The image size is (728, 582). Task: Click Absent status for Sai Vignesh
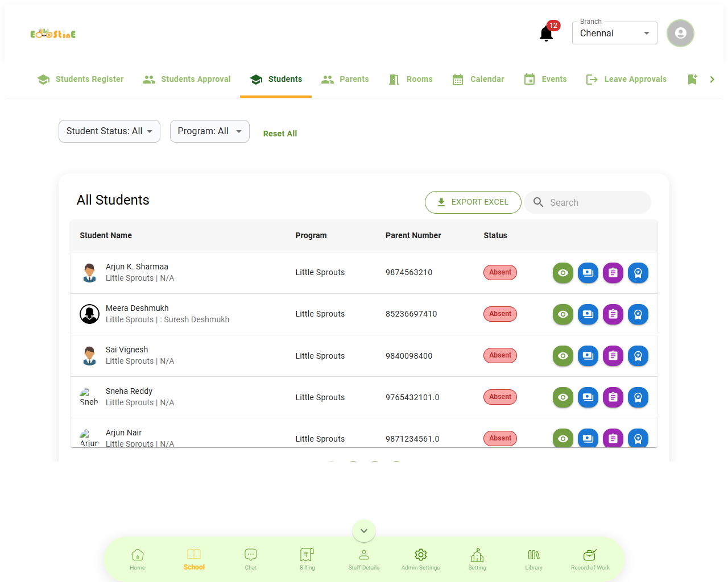coord(500,355)
